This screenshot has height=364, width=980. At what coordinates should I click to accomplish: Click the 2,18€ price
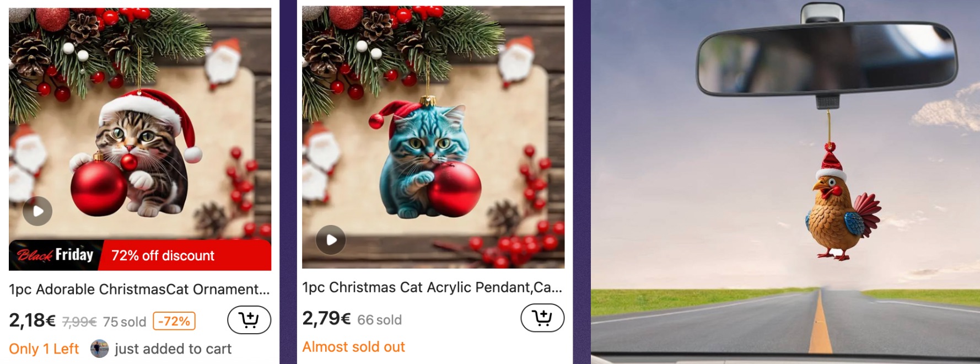33,320
